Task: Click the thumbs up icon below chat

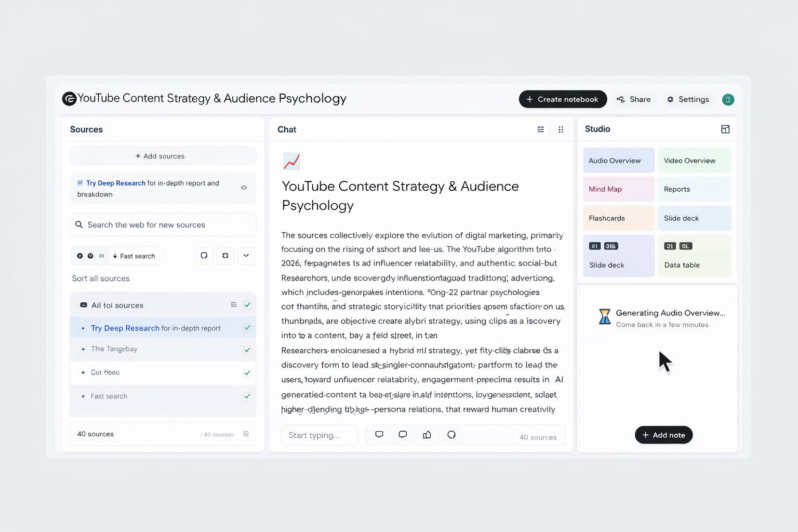Action: 427,435
